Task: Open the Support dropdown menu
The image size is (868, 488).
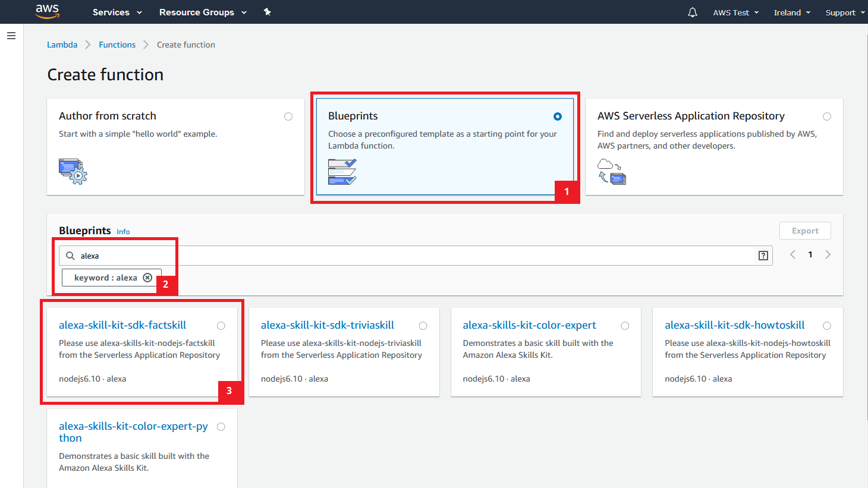Action: (845, 12)
